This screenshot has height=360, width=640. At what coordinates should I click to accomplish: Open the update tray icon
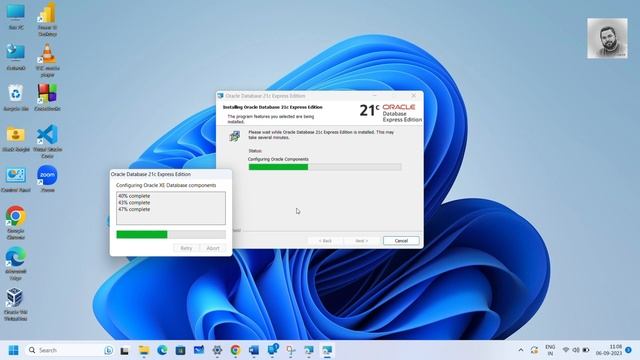click(x=534, y=350)
